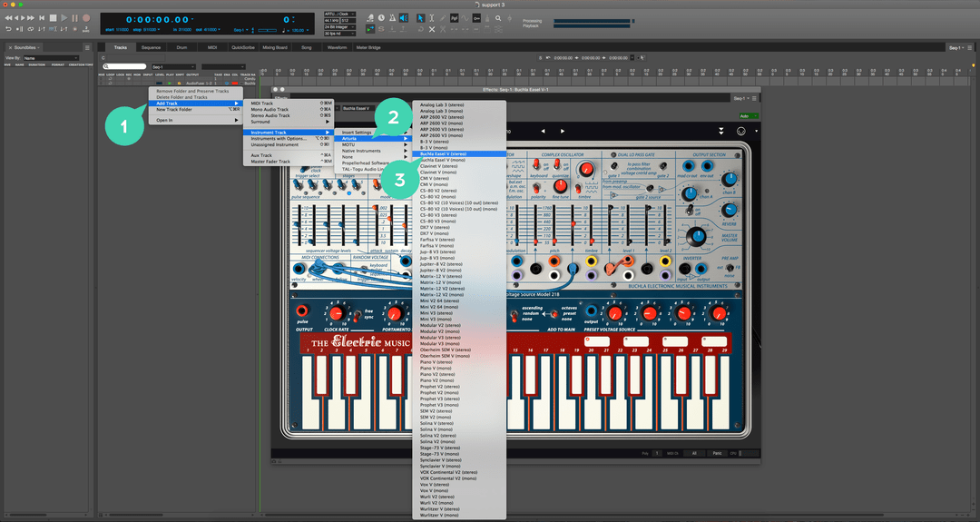Click the X mute tool icon

pos(432,29)
